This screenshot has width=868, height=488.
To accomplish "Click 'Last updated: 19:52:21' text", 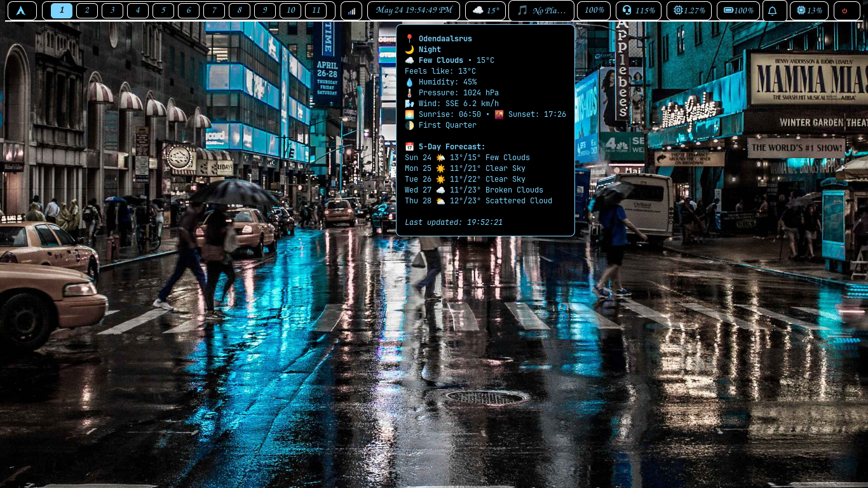I will click(454, 222).
